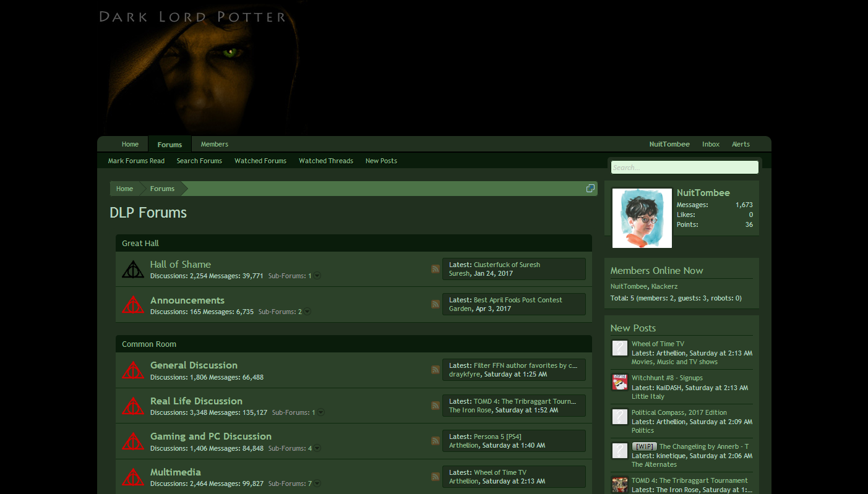
Task: Open the Multimedia forum title
Action: [x=176, y=472]
